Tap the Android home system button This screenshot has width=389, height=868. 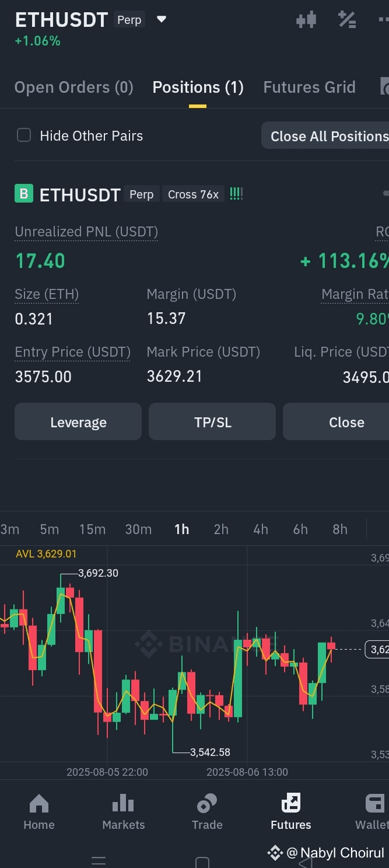(202, 862)
